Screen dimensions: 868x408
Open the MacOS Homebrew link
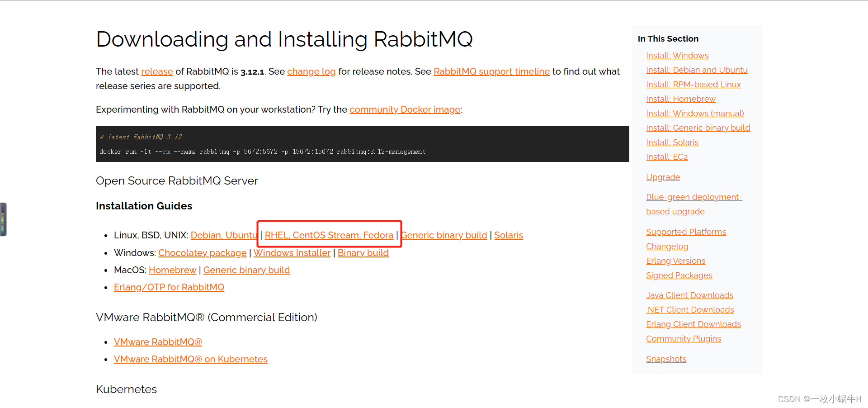pos(172,270)
